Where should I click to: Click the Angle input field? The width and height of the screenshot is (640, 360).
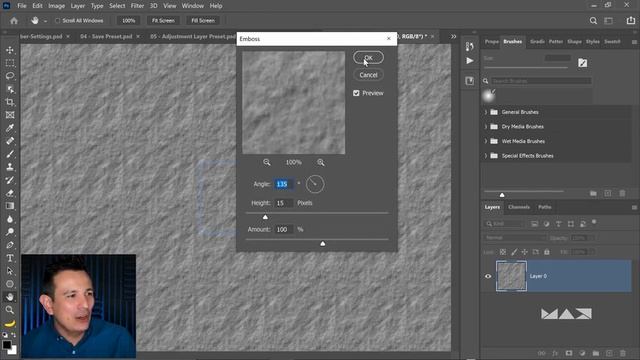point(284,184)
